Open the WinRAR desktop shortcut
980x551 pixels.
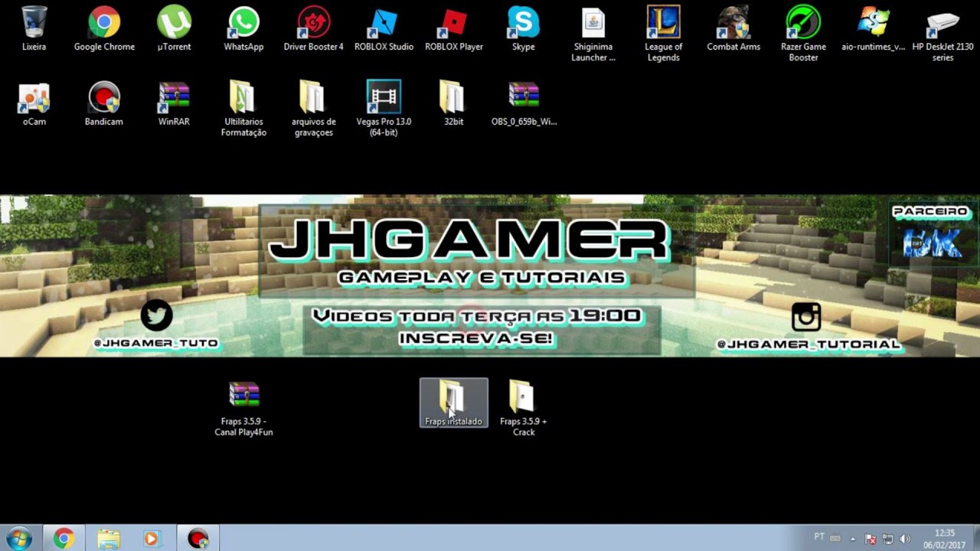point(174,104)
